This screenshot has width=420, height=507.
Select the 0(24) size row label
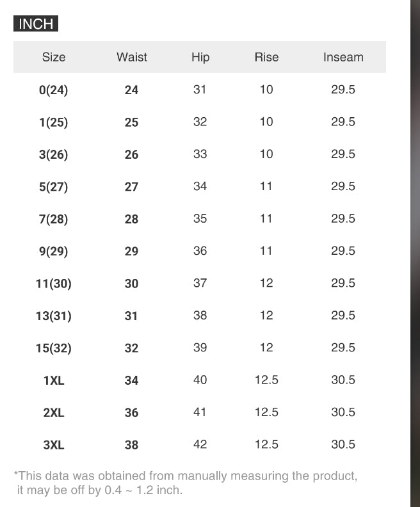point(54,90)
